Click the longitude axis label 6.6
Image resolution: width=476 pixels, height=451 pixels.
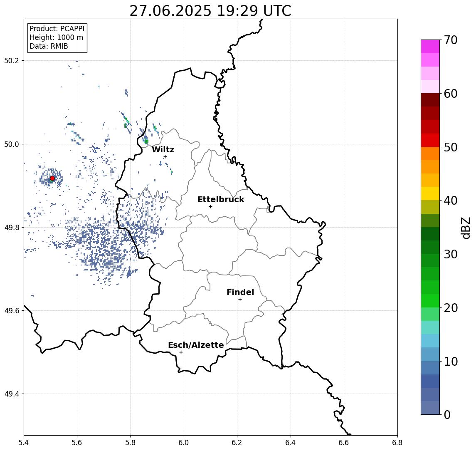tap(344, 443)
